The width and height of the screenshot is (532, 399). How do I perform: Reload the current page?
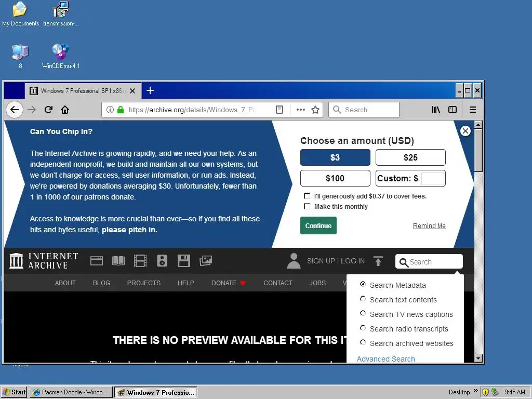point(48,110)
